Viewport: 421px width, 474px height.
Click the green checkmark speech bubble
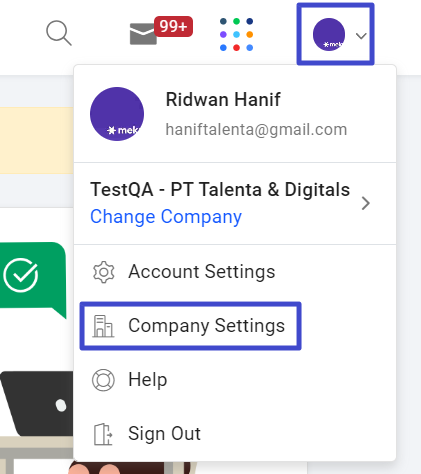click(x=33, y=279)
